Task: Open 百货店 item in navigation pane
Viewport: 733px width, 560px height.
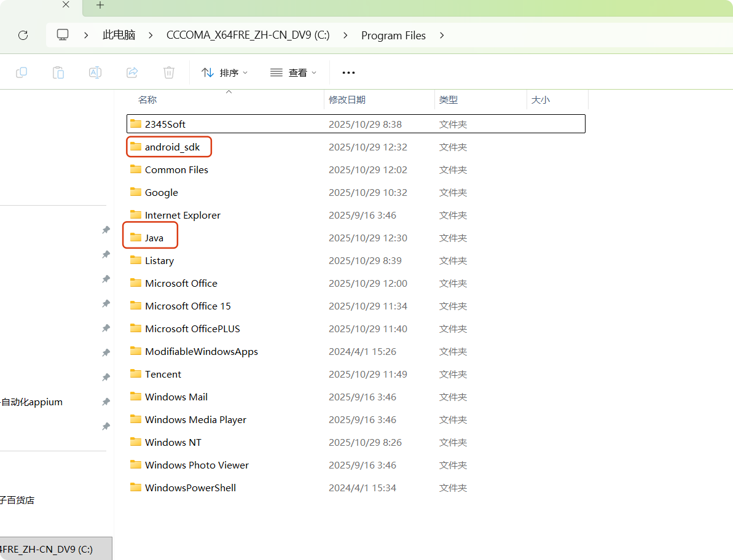Action: [x=17, y=500]
